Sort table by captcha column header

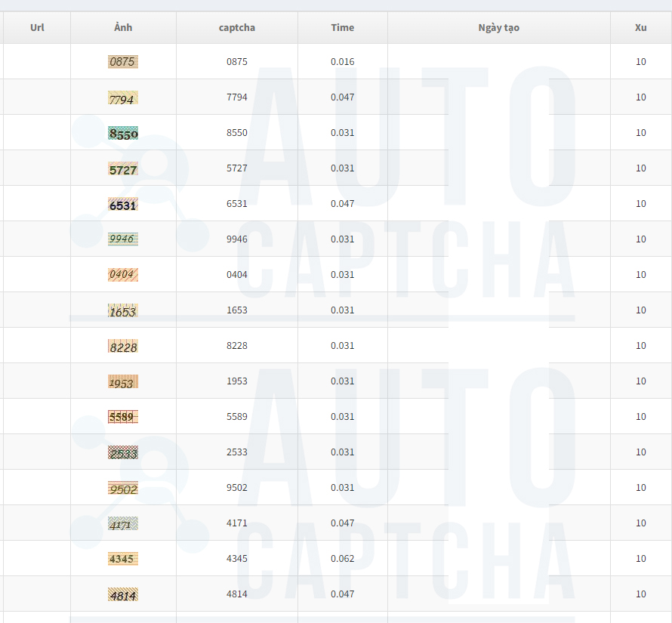coord(237,27)
